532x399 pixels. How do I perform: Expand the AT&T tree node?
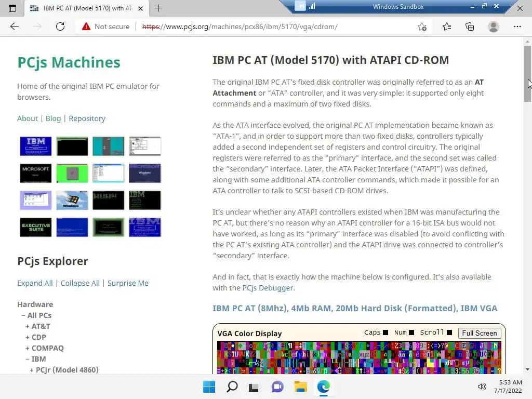click(x=38, y=326)
